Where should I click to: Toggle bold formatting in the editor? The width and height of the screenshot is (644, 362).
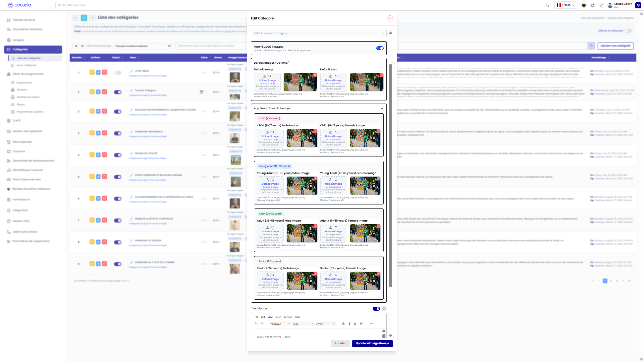tap(343, 324)
